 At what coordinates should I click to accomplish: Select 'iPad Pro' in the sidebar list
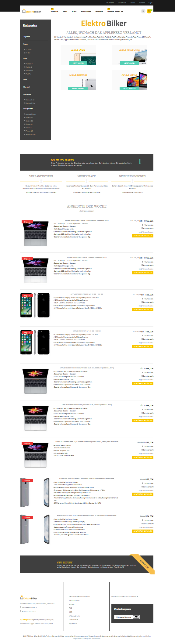coord(28,74)
